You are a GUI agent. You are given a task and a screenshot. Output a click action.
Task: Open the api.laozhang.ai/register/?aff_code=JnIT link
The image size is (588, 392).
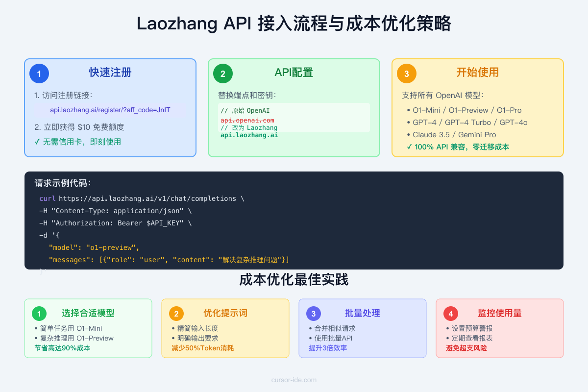click(110, 110)
